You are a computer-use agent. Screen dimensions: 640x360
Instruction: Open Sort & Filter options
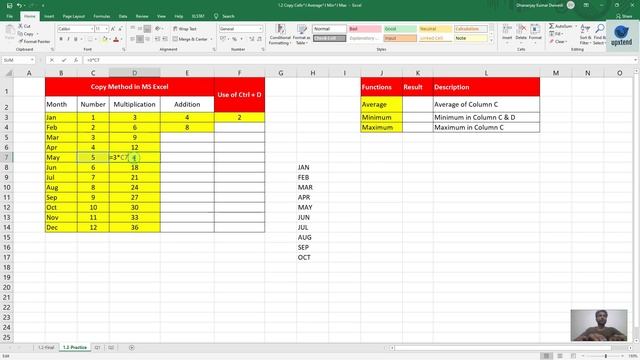[585, 34]
